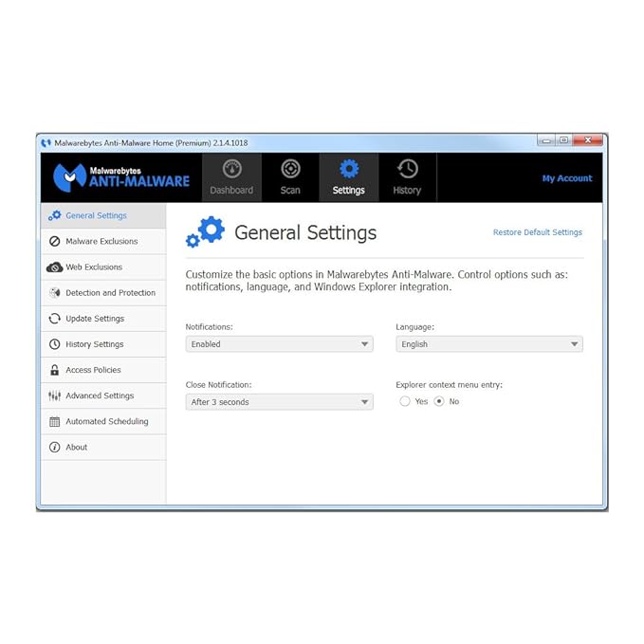Click the Close Notification field label
This screenshot has width=644, height=644.
[218, 385]
